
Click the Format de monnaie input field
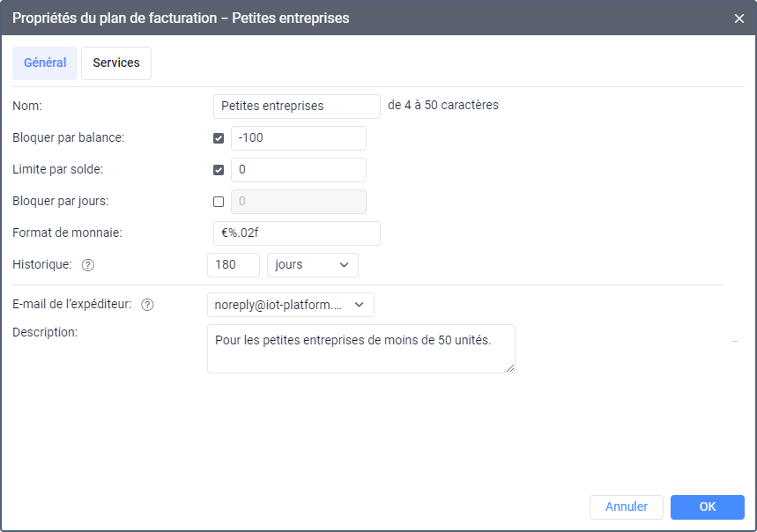tap(297, 233)
